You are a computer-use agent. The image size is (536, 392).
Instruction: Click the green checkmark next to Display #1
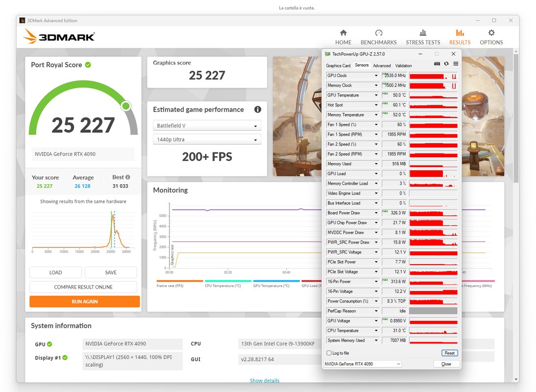pos(65,358)
